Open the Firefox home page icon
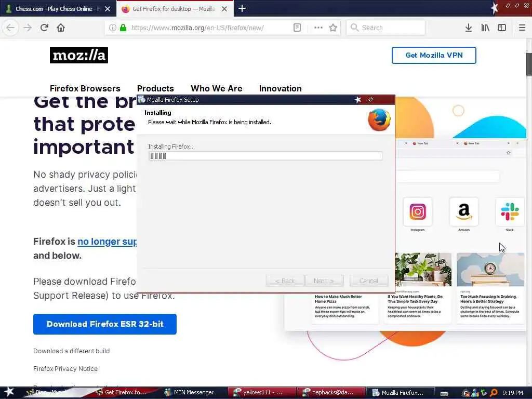Image resolution: width=532 pixels, height=399 pixels. pyautogui.click(x=61, y=28)
